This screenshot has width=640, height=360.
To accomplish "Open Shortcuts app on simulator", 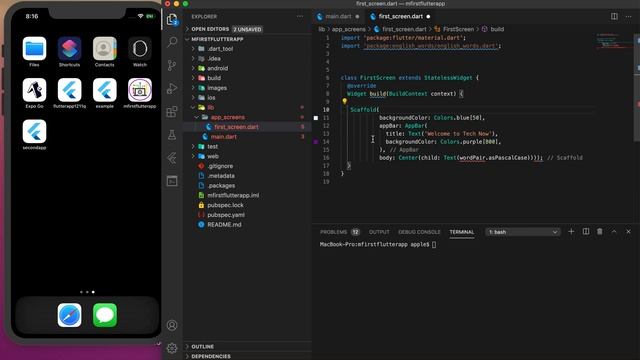I will [69, 52].
